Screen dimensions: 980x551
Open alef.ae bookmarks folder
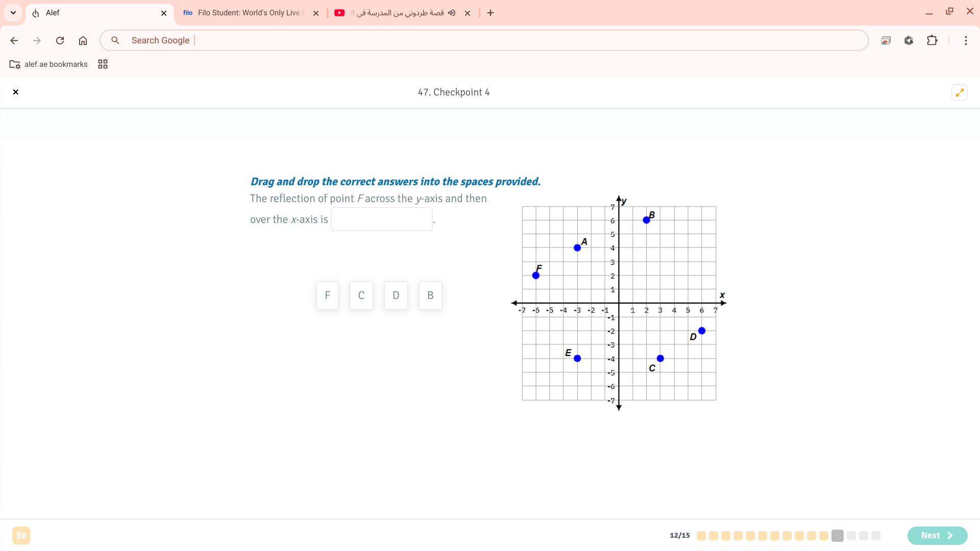coord(48,64)
